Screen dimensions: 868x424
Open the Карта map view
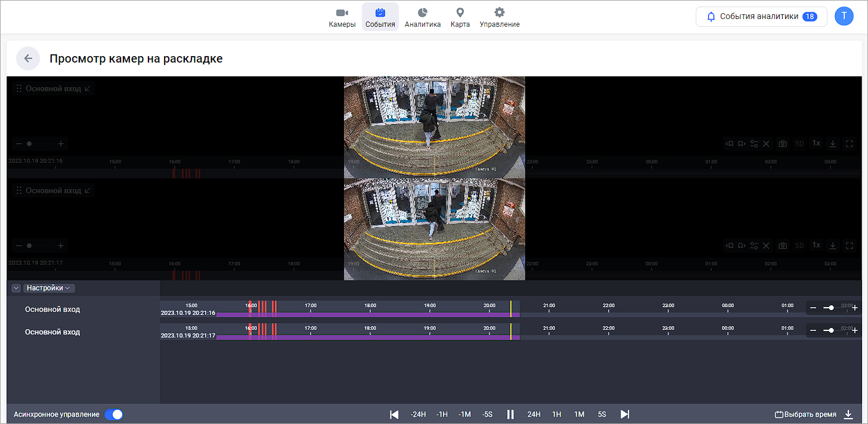[x=460, y=18]
